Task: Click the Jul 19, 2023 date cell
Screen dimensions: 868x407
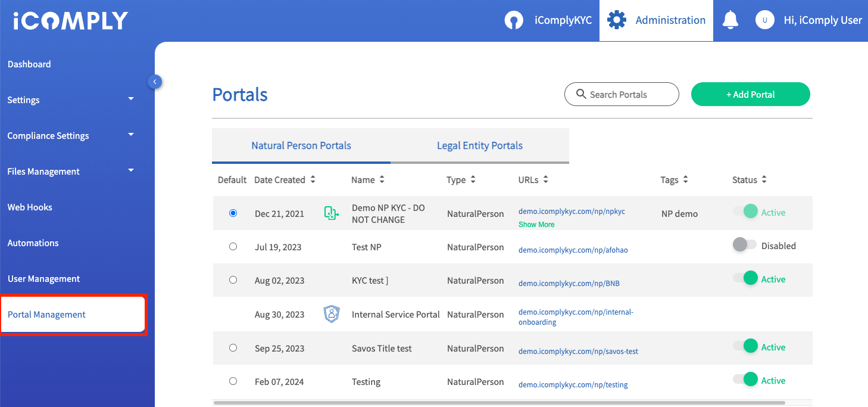Action: [x=278, y=247]
